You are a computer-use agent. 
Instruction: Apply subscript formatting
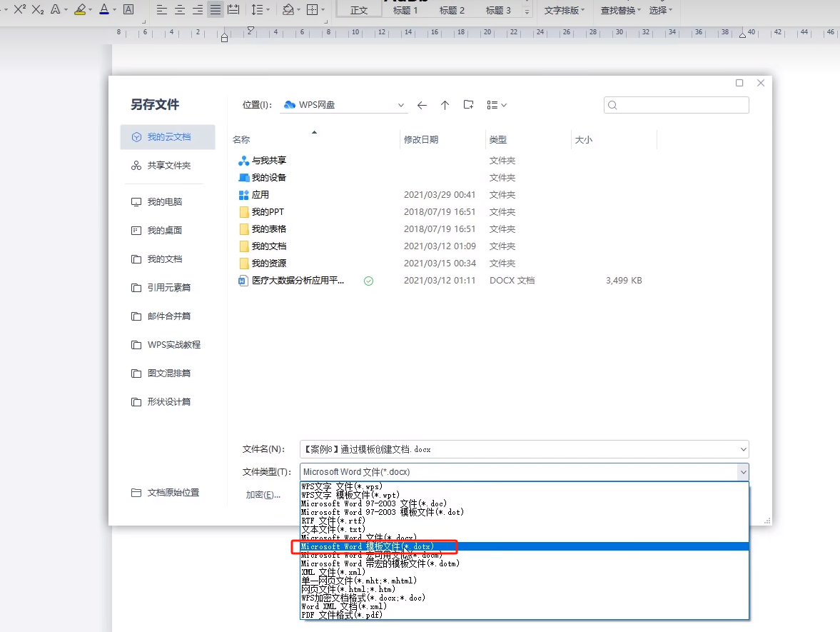38,9
